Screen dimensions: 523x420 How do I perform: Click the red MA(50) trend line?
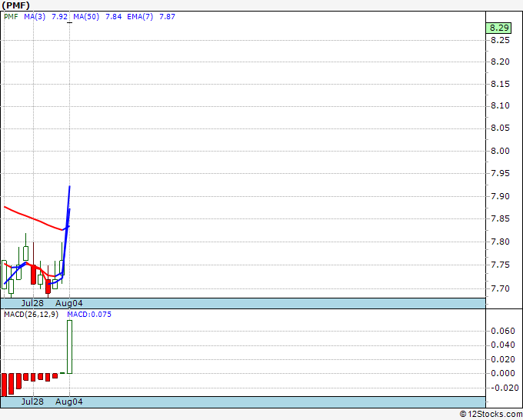(33, 218)
